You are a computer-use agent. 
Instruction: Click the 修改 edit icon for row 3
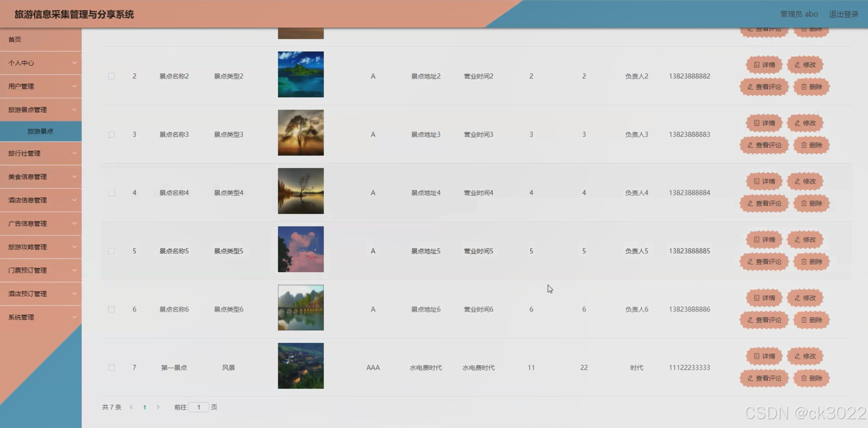coord(805,123)
